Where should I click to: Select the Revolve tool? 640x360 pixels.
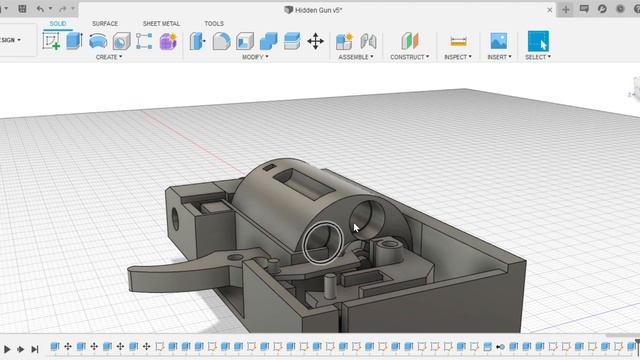(98, 41)
